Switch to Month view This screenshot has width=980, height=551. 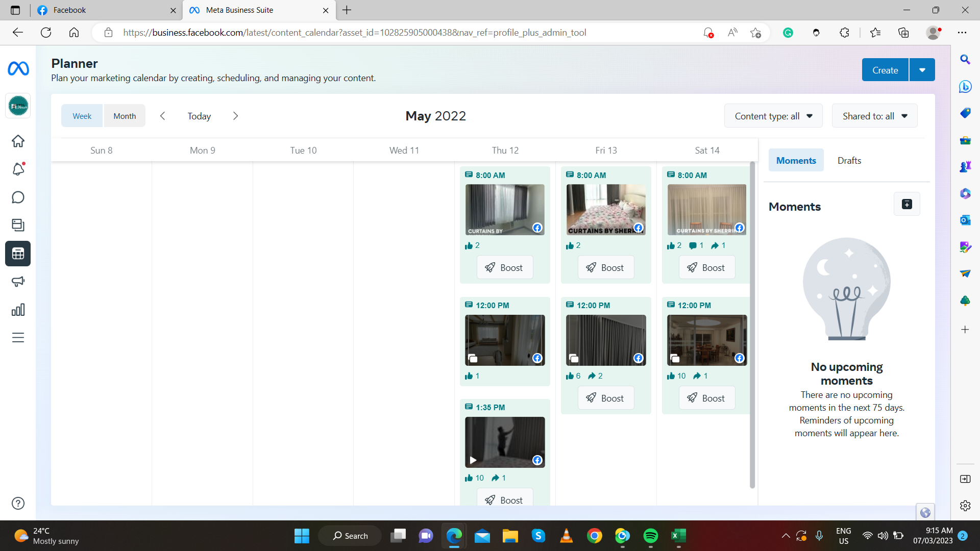(125, 116)
